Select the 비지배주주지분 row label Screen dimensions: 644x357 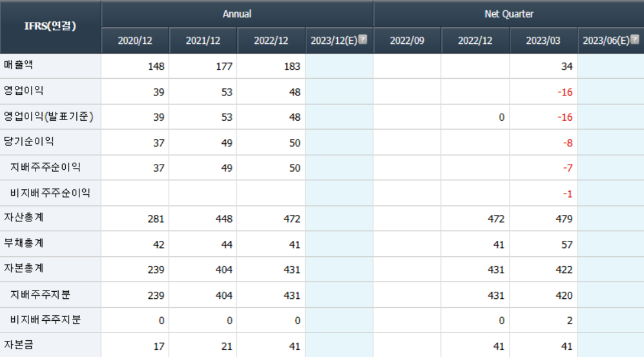45,320
